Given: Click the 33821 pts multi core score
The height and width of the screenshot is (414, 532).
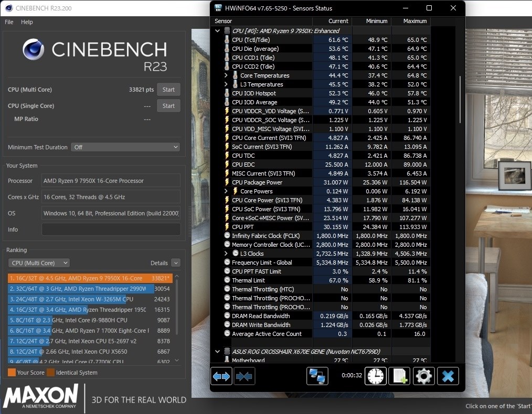Looking at the screenshot, I should coord(141,90).
